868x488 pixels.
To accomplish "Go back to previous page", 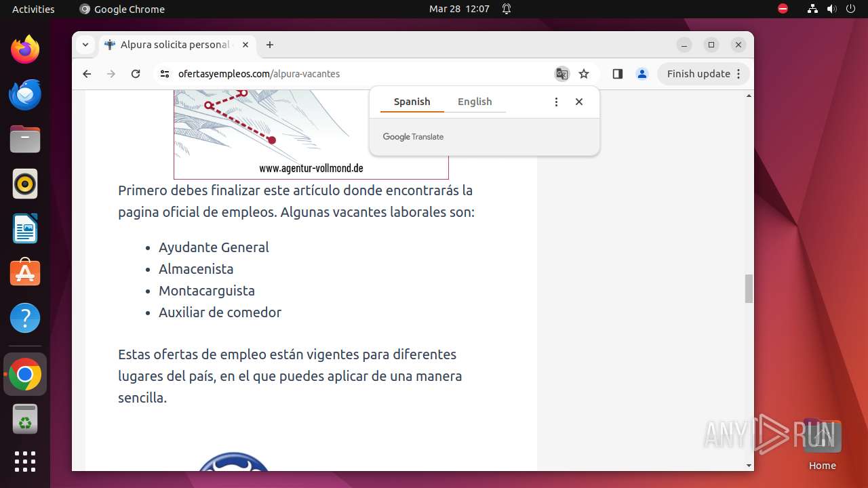I will click(x=87, y=74).
